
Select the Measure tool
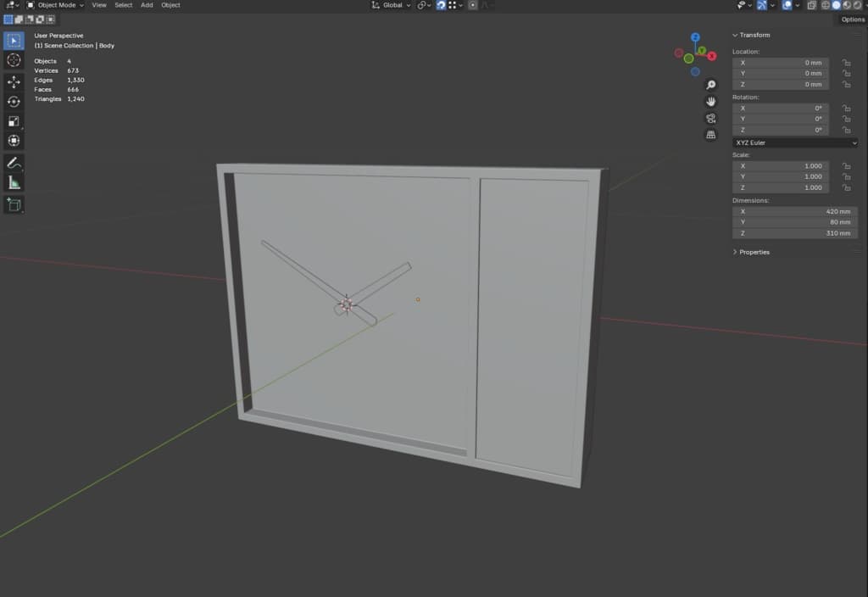[14, 182]
